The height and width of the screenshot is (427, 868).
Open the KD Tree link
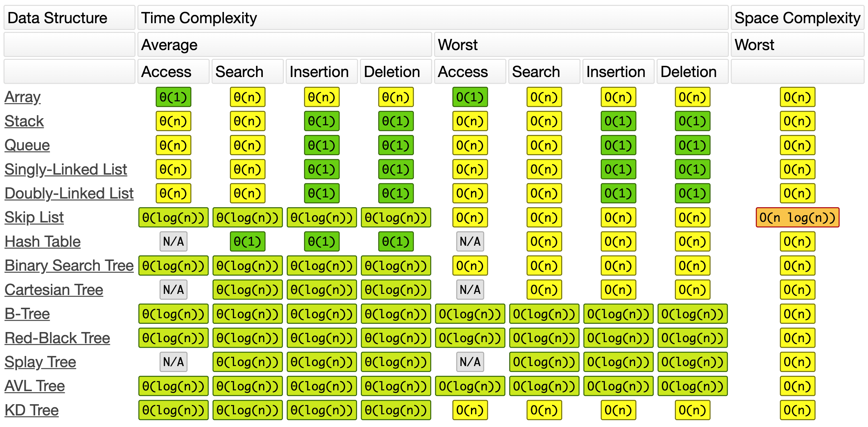31,410
